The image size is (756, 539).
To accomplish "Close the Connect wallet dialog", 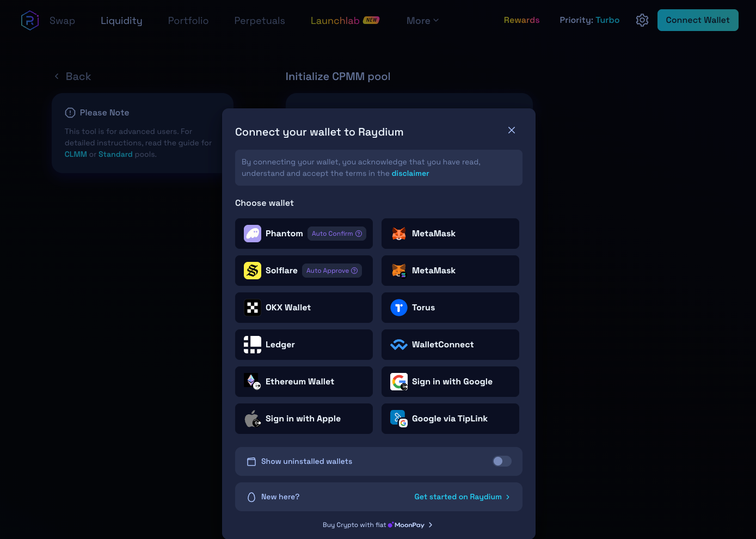I will click(512, 130).
